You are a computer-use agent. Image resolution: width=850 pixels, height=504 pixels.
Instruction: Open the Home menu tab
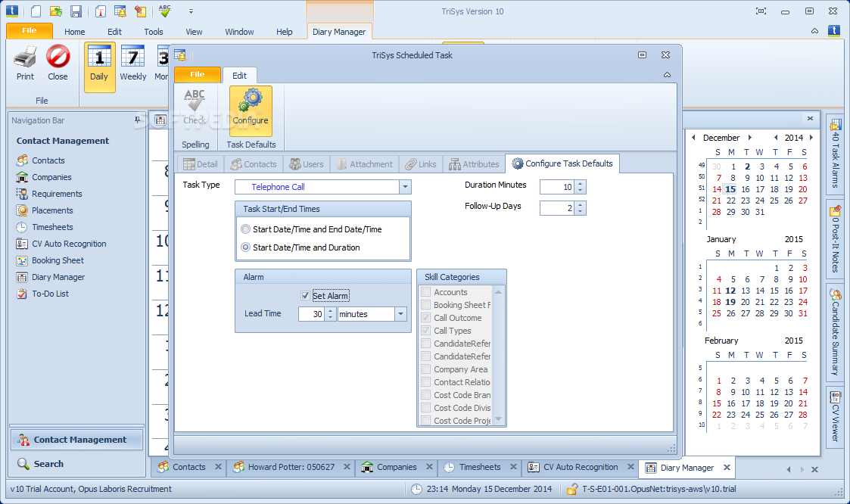pyautogui.click(x=75, y=32)
